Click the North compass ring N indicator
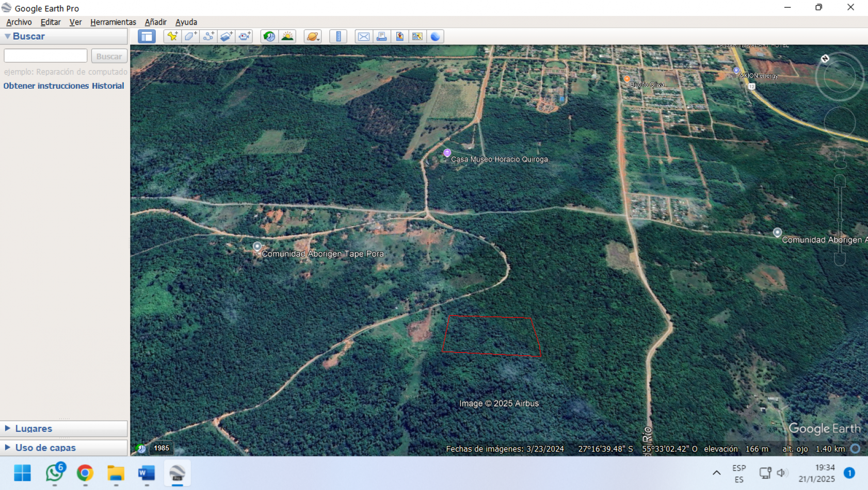The width and height of the screenshot is (868, 490). pos(825,59)
